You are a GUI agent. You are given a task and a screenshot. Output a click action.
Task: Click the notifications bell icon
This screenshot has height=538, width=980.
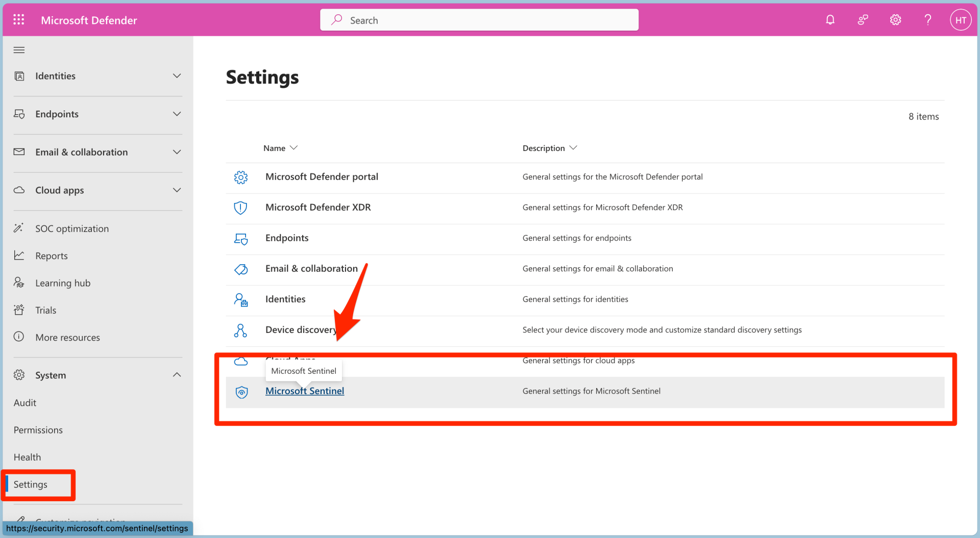click(830, 19)
